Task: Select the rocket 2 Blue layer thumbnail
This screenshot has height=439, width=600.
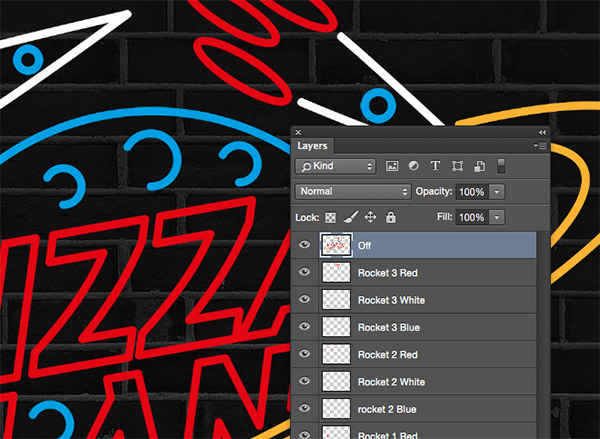Action: click(x=336, y=409)
